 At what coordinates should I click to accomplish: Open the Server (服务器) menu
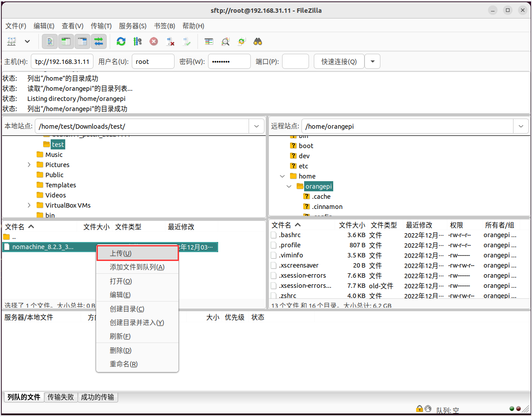[133, 26]
